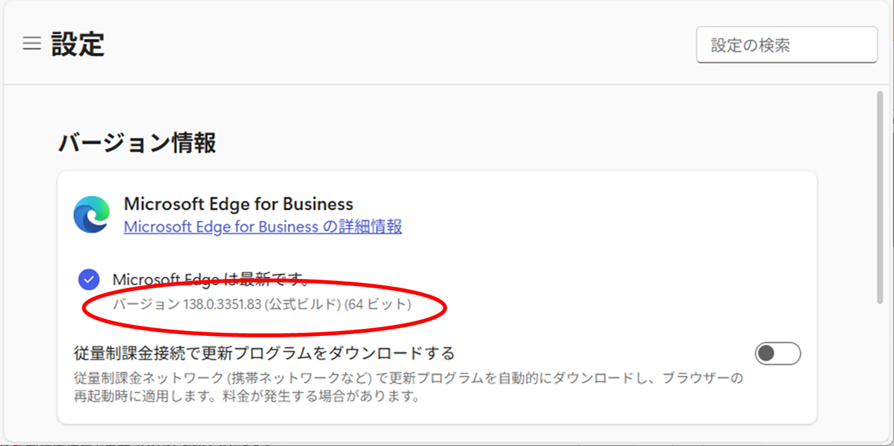
Task: Click the Microsoft Edge logo icon
Action: click(x=92, y=214)
